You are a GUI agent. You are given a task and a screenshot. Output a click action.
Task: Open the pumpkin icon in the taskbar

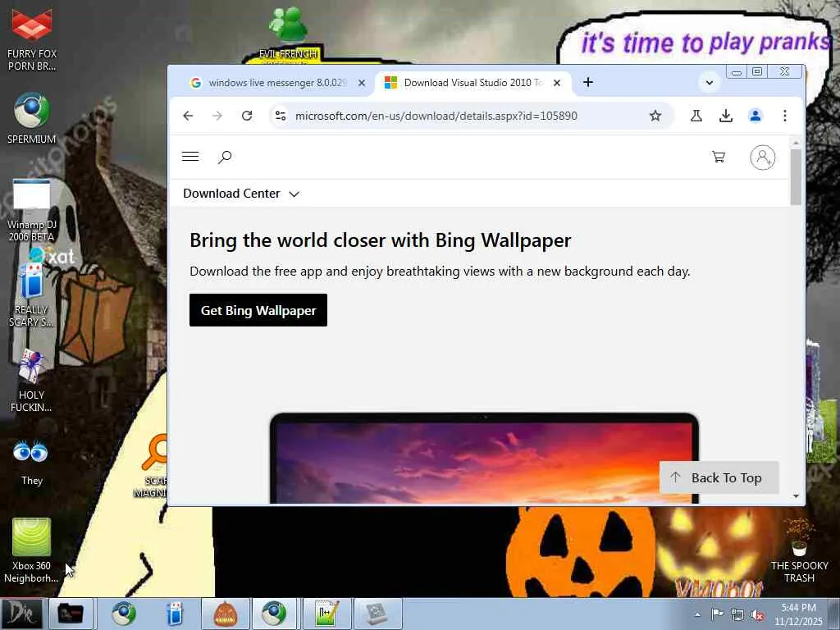(x=225, y=614)
